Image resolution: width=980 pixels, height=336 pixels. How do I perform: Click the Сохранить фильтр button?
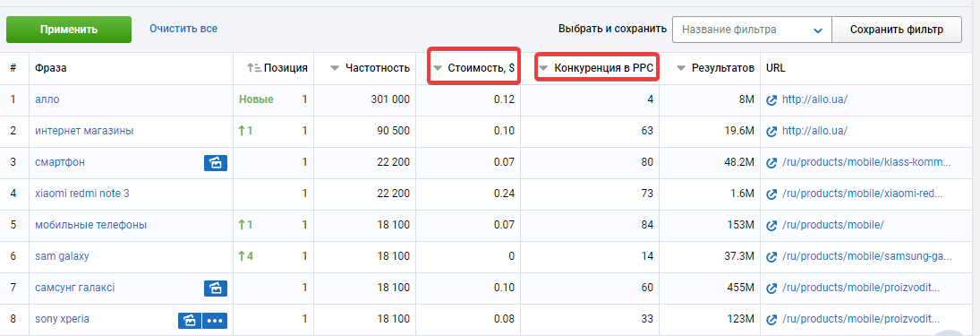click(897, 30)
